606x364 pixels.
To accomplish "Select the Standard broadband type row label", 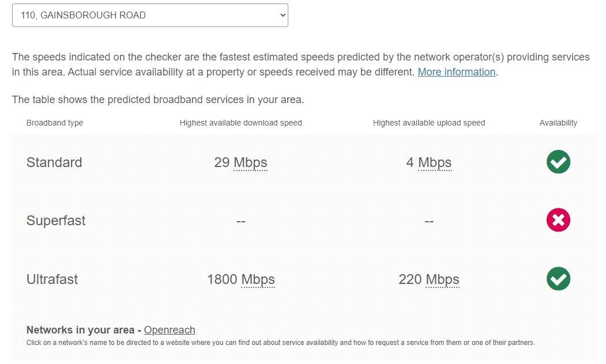I will (54, 162).
